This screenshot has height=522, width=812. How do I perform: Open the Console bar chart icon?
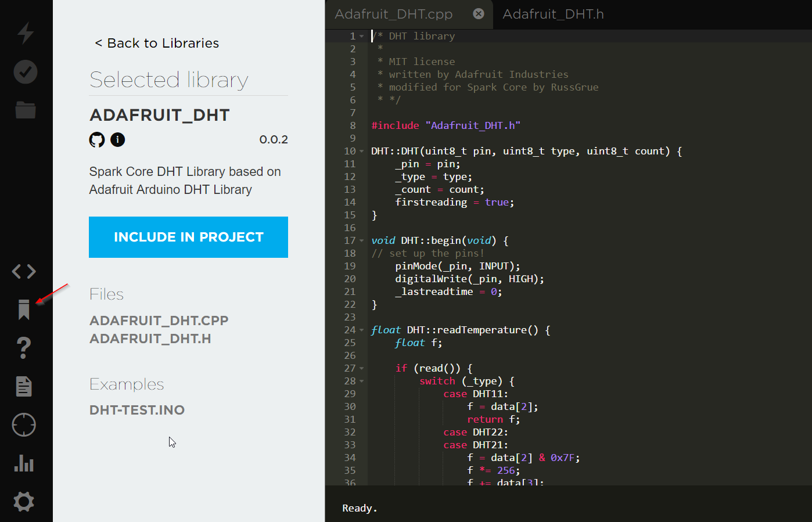pos(24,463)
